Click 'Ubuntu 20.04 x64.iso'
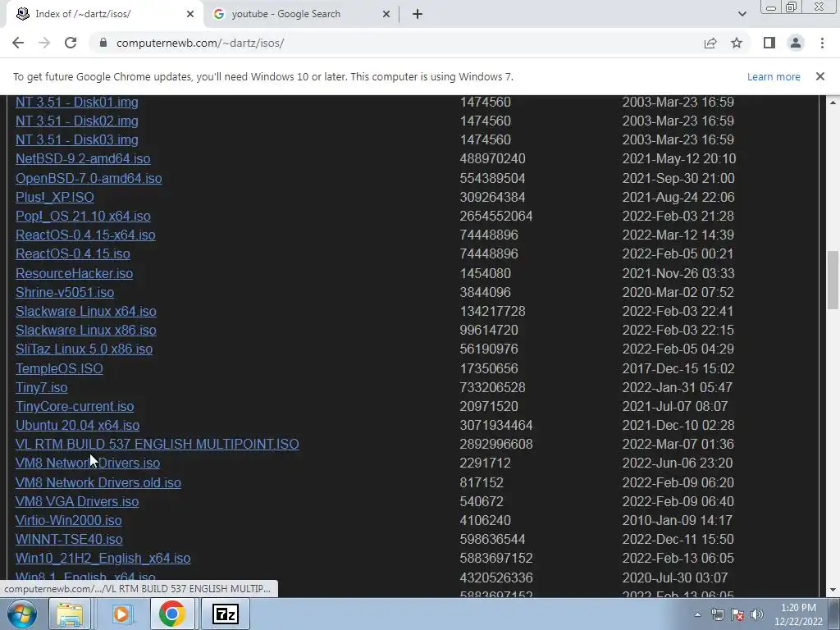Viewport: 840px width, 630px height. tap(77, 426)
